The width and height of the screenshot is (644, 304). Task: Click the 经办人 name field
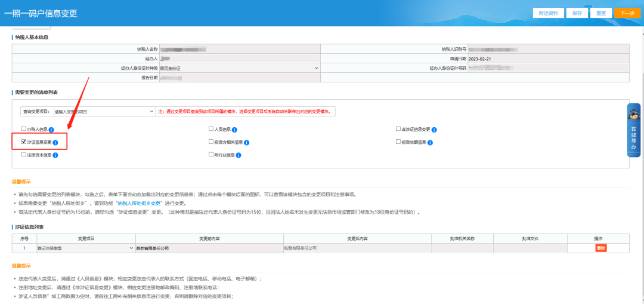(x=240, y=59)
